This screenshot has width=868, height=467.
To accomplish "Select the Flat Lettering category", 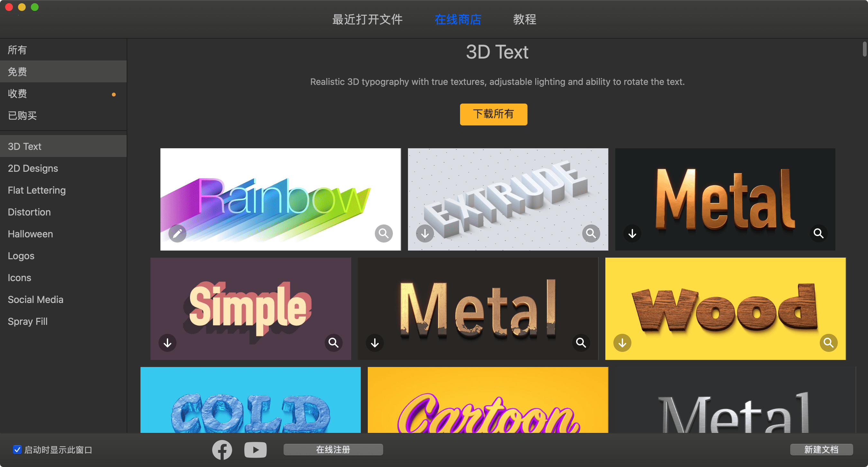I will [x=63, y=190].
